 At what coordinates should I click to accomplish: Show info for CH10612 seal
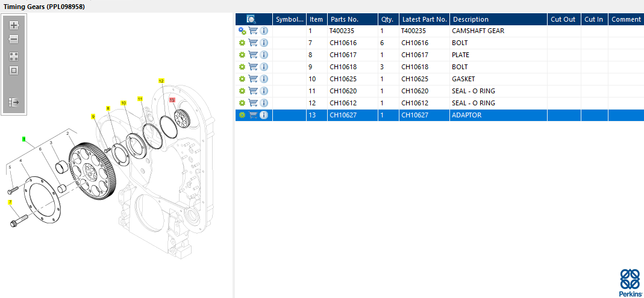click(x=264, y=103)
